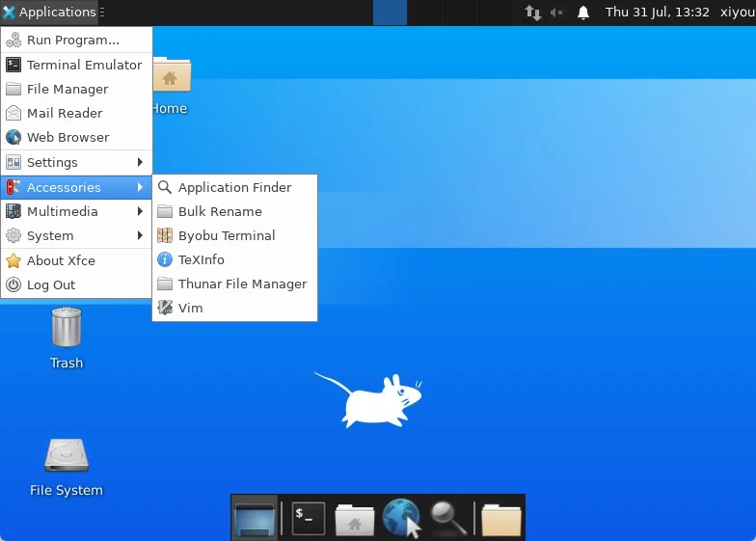Expand the Multimedia submenu

coord(76,211)
